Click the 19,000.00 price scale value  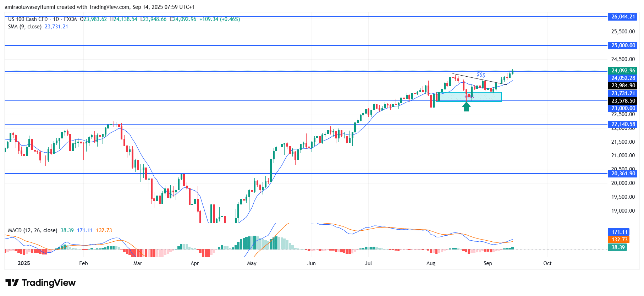coord(623,211)
